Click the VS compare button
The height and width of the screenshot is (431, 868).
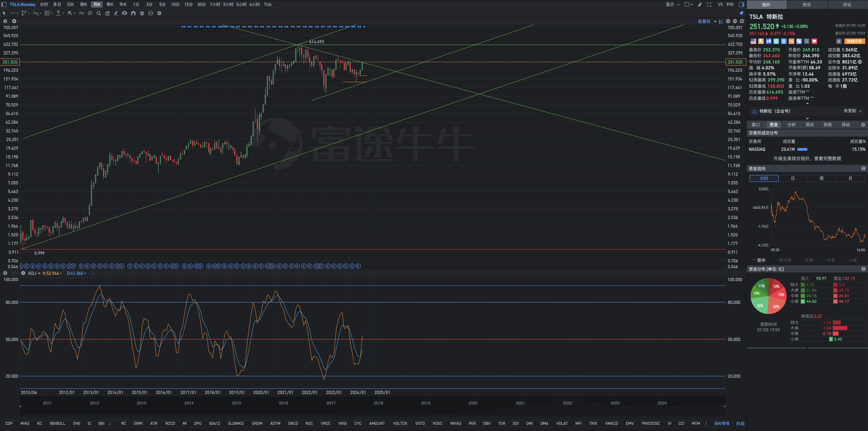point(720,4)
